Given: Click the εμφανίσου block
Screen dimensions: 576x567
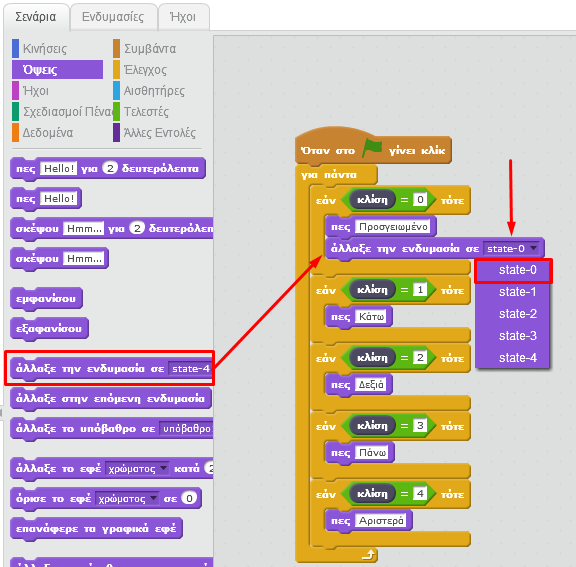Looking at the screenshot, I should point(46,298).
